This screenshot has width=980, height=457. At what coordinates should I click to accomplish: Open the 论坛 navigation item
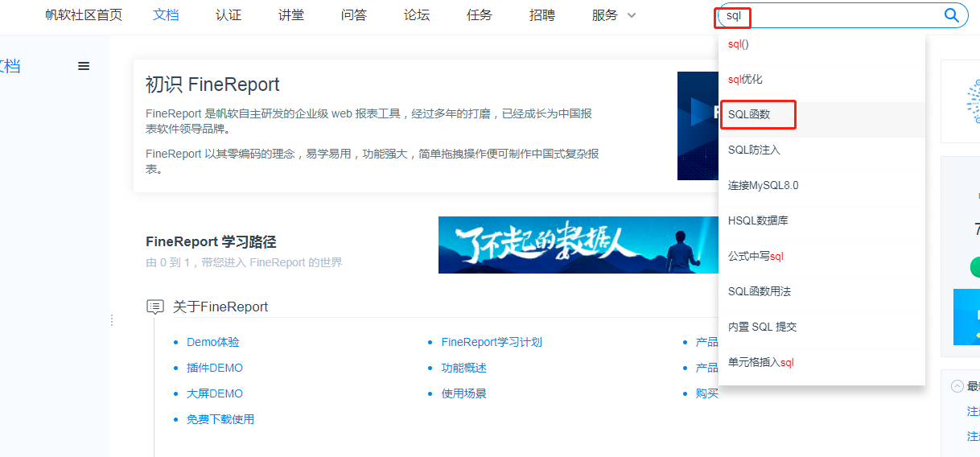(417, 15)
